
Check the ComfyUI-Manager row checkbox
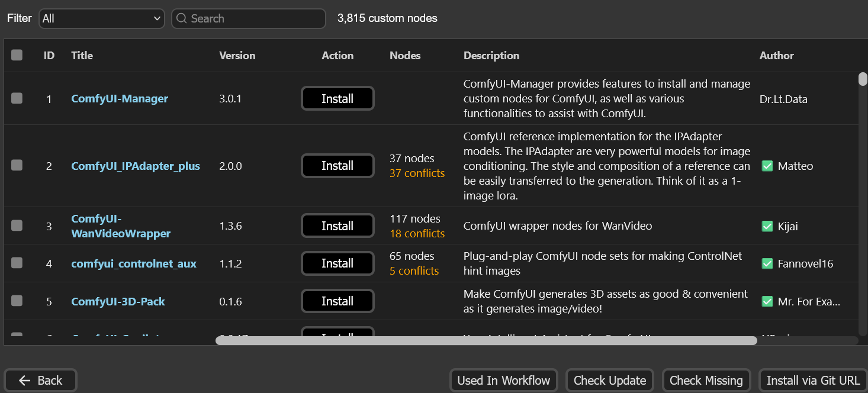[x=17, y=98]
